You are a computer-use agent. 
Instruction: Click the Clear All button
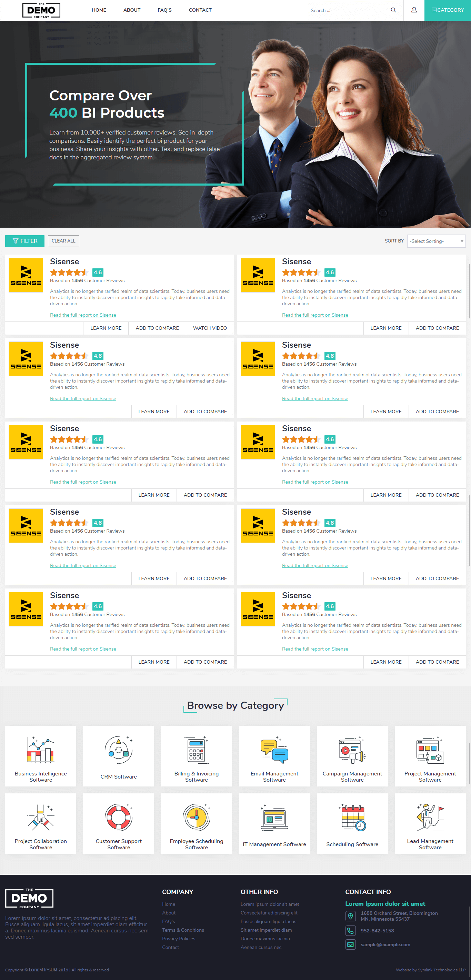pyautogui.click(x=63, y=241)
